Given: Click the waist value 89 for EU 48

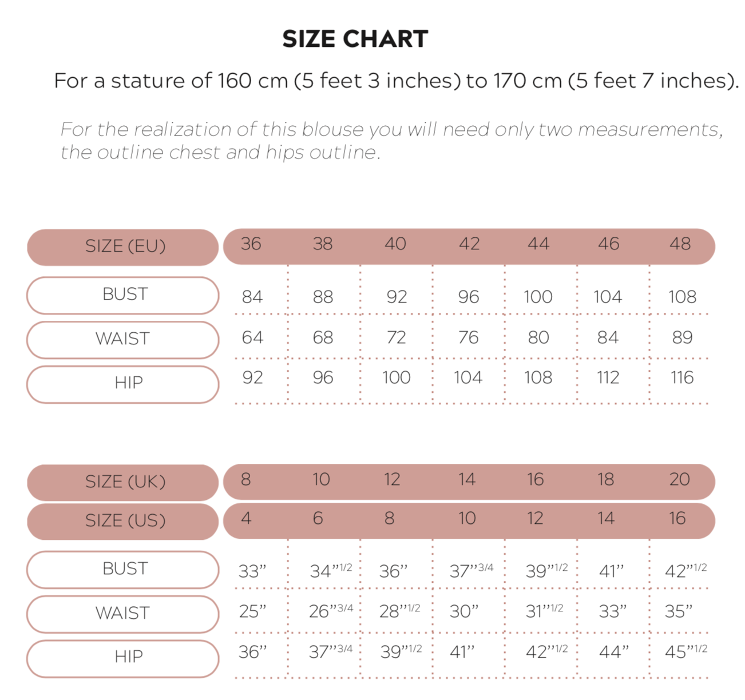Looking at the screenshot, I should (x=682, y=337).
